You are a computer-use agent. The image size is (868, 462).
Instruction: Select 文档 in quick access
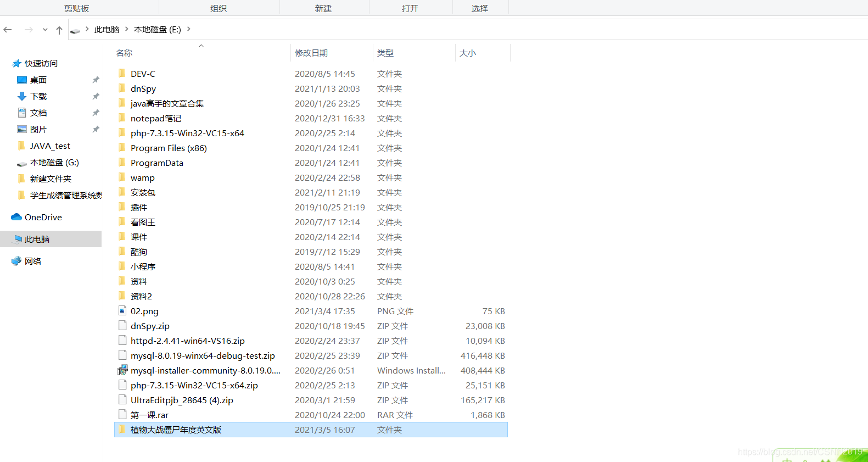tap(38, 113)
